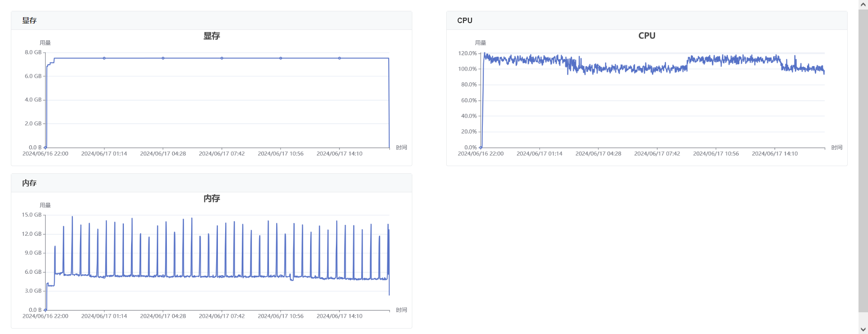Click 20.0% label on CPU chart
This screenshot has width=868, height=334.
pyautogui.click(x=469, y=132)
